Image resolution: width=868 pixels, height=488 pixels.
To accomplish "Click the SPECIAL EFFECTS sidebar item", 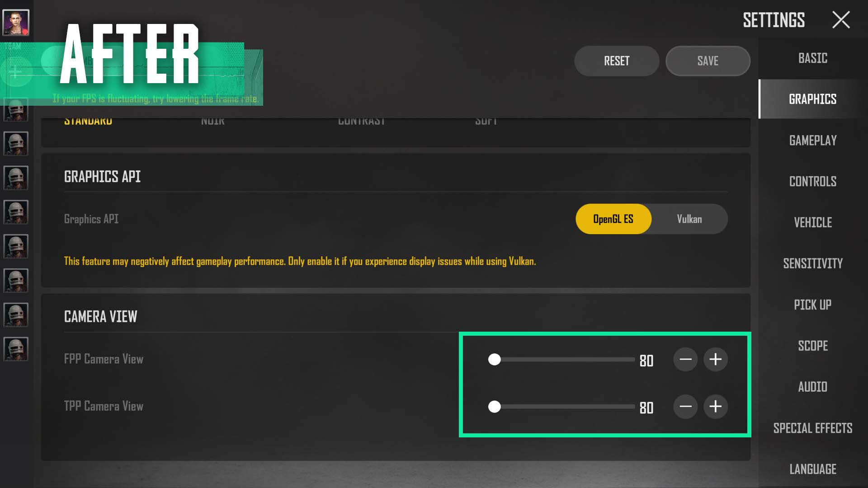I will [x=812, y=427].
